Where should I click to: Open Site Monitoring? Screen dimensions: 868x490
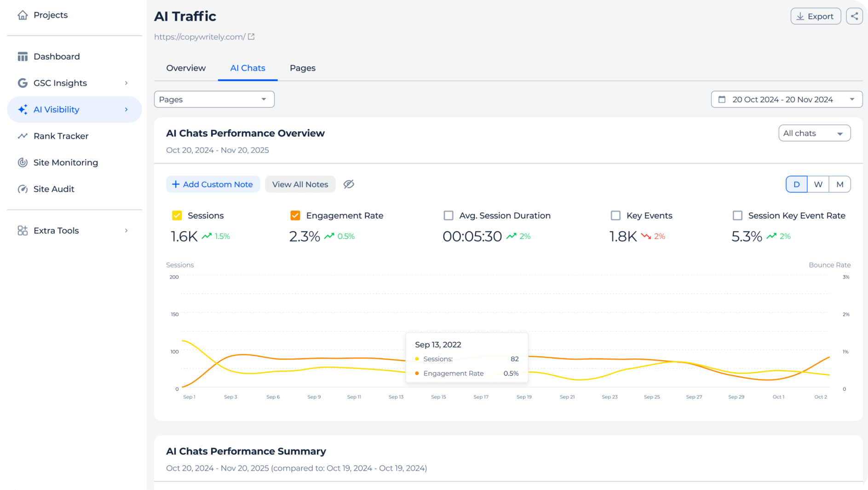pyautogui.click(x=65, y=162)
